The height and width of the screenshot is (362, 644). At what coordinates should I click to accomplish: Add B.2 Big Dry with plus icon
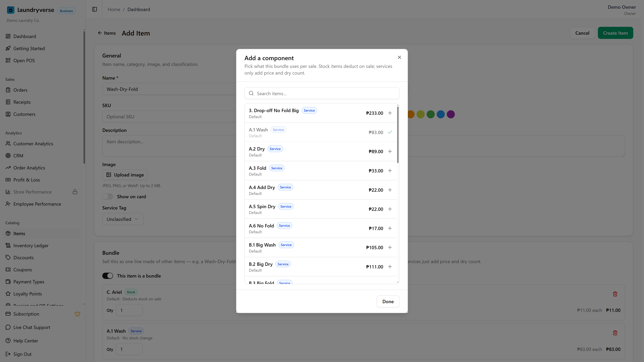390,267
